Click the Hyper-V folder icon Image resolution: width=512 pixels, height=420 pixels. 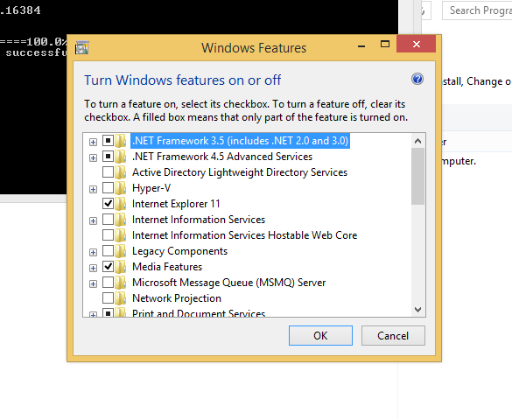click(121, 188)
